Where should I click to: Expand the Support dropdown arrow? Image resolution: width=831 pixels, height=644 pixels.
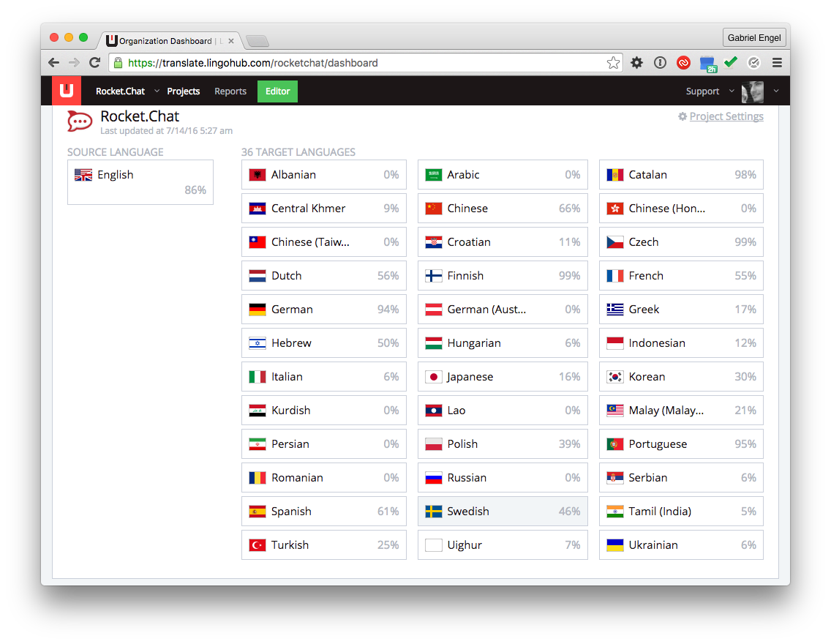pyautogui.click(x=732, y=91)
